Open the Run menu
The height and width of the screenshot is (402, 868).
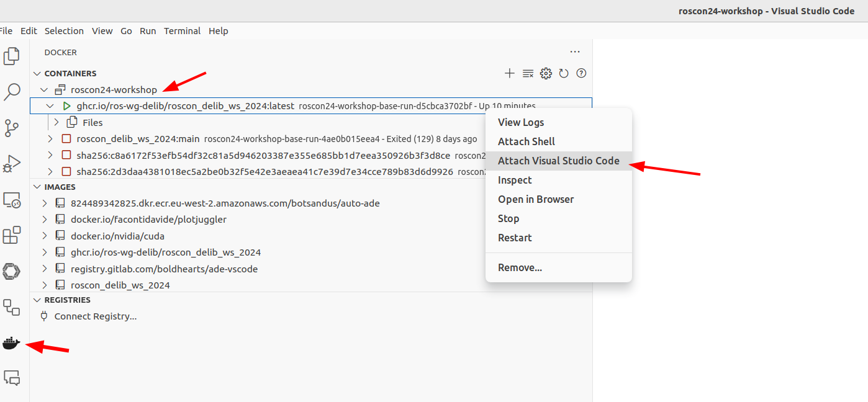(x=148, y=31)
